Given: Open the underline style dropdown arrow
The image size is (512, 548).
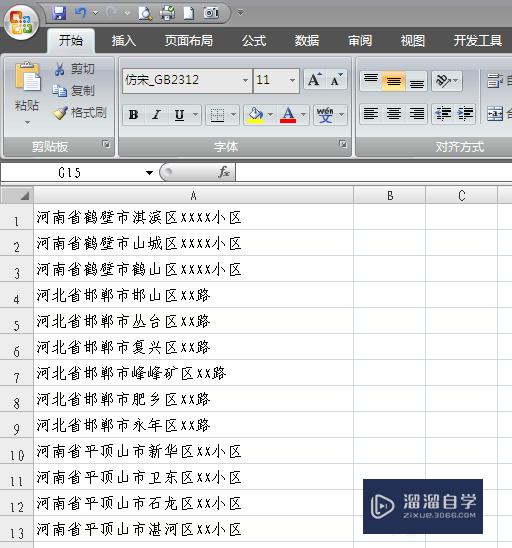Looking at the screenshot, I should point(195,115).
